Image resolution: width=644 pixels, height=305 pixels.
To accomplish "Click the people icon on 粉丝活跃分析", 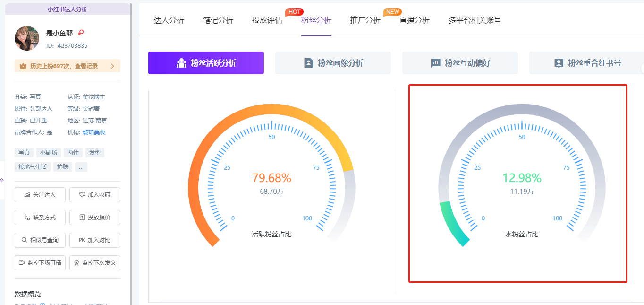I will pos(181,63).
